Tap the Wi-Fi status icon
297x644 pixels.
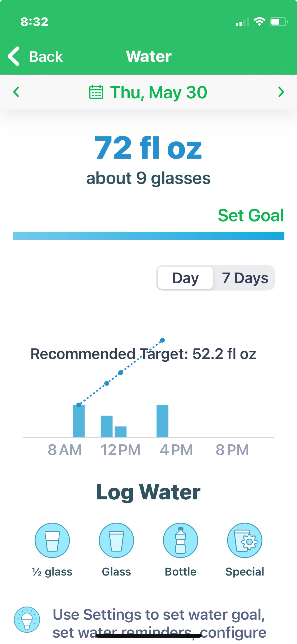point(259,22)
